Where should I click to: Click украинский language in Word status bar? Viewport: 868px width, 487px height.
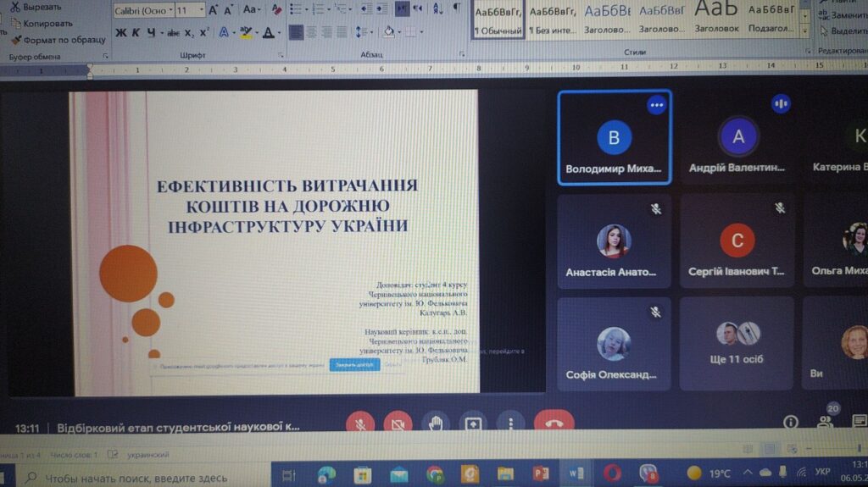pyautogui.click(x=147, y=454)
